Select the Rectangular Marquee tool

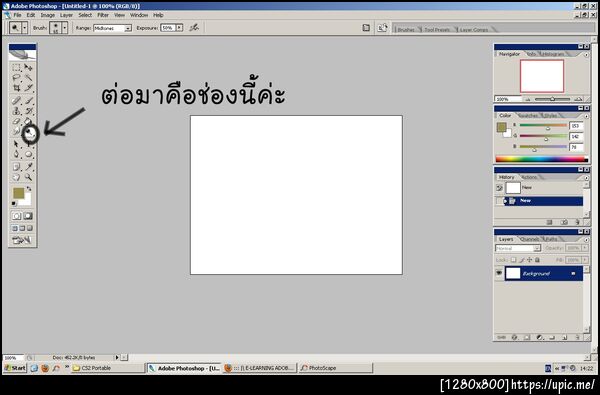click(16, 68)
